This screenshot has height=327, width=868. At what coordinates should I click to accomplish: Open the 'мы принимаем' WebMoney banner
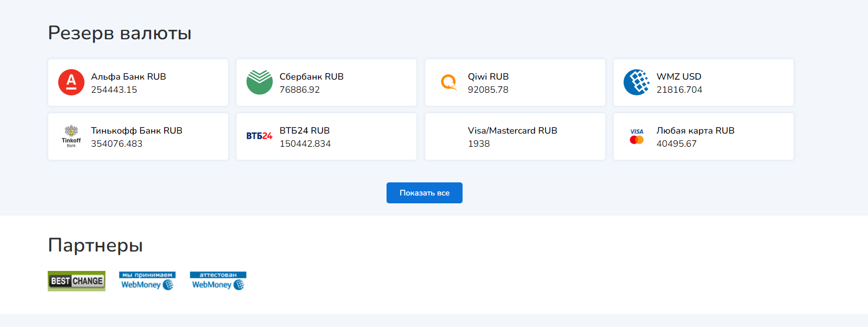point(147,281)
